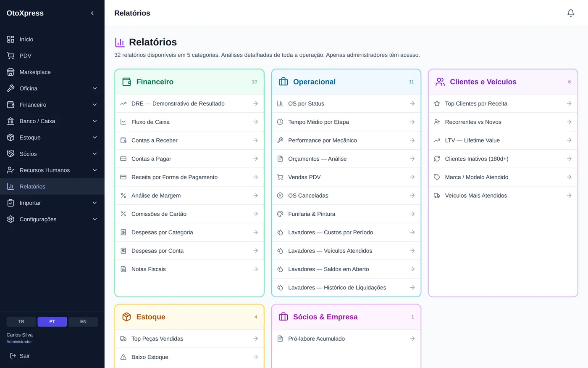Click the star icon for Top Clientes

tap(437, 103)
